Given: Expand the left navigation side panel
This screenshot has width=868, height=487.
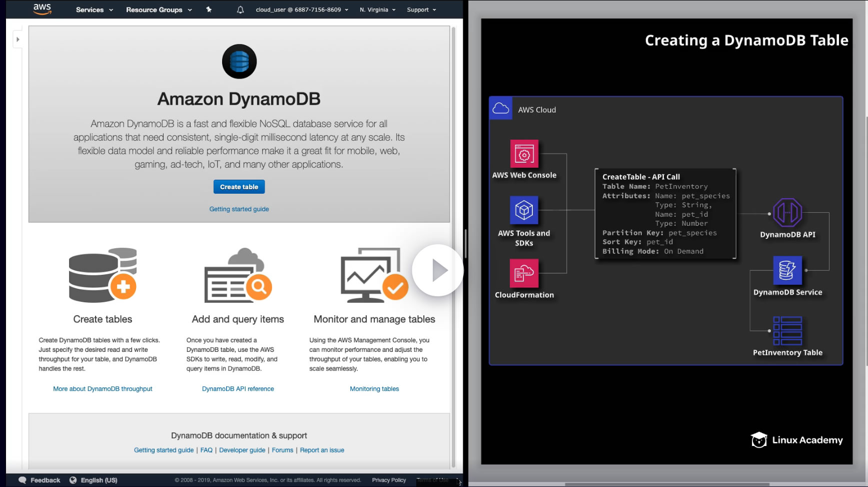Looking at the screenshot, I should (x=18, y=39).
